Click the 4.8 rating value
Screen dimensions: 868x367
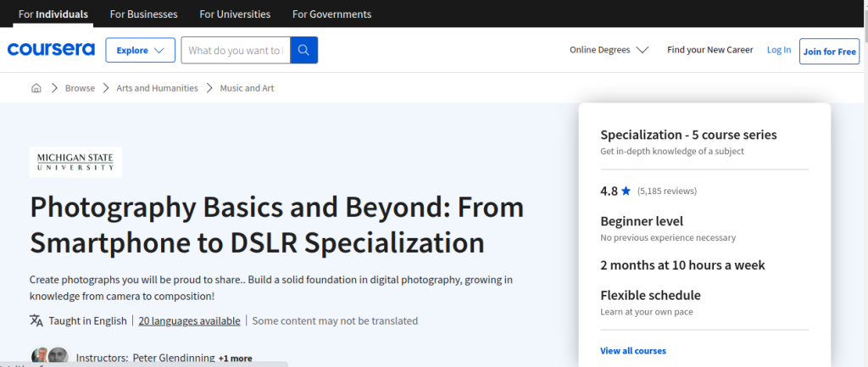[x=609, y=191]
